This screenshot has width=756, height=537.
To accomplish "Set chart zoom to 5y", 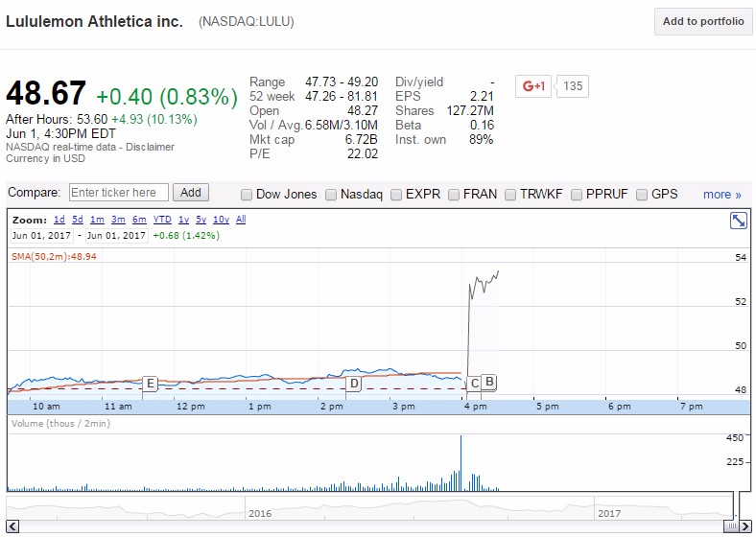I will pyautogui.click(x=201, y=220).
